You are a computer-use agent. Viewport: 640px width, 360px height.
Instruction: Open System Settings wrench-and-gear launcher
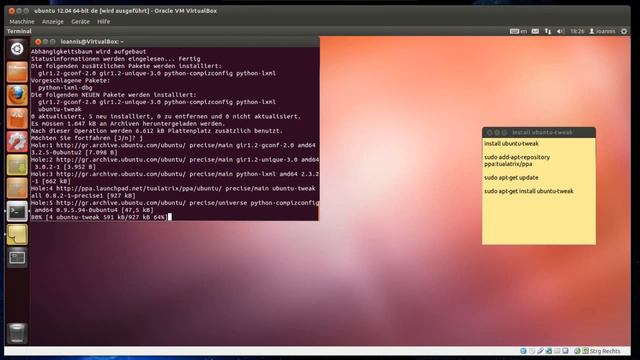17,142
